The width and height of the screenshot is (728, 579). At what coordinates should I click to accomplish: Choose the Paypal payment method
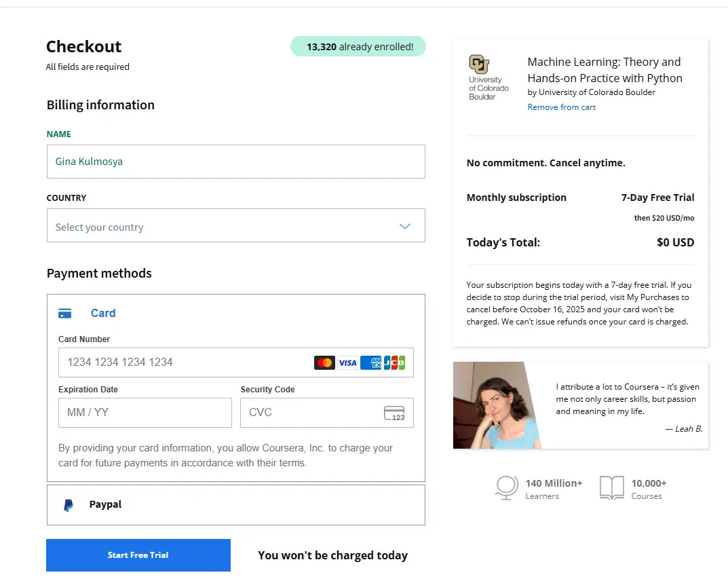click(236, 505)
